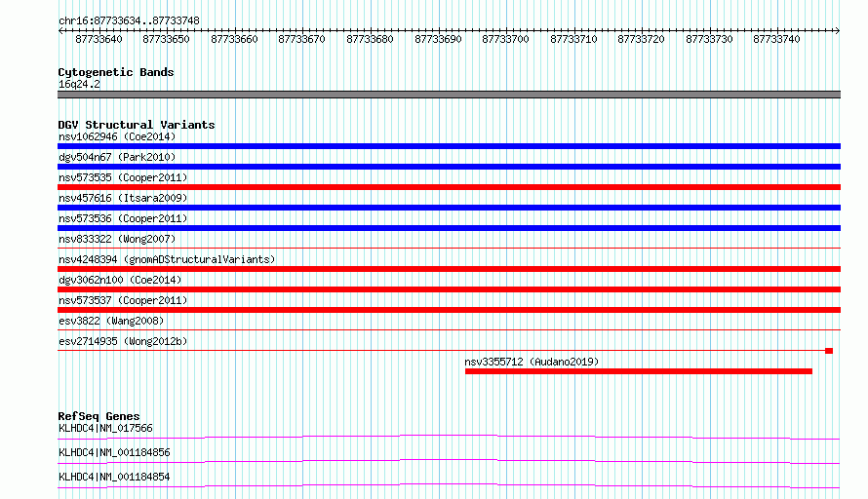Image resolution: width=868 pixels, height=499 pixels.
Task: Click the blue bar for nsv1062946
Action: (449, 146)
